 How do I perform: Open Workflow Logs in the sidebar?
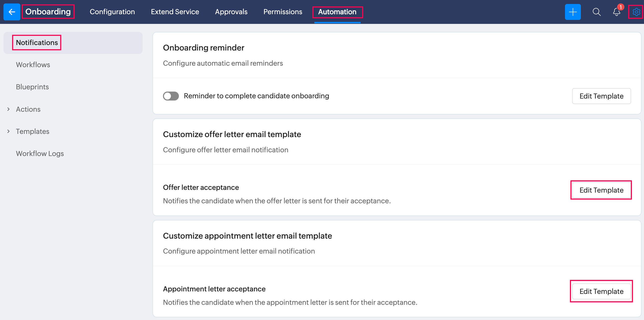point(40,154)
